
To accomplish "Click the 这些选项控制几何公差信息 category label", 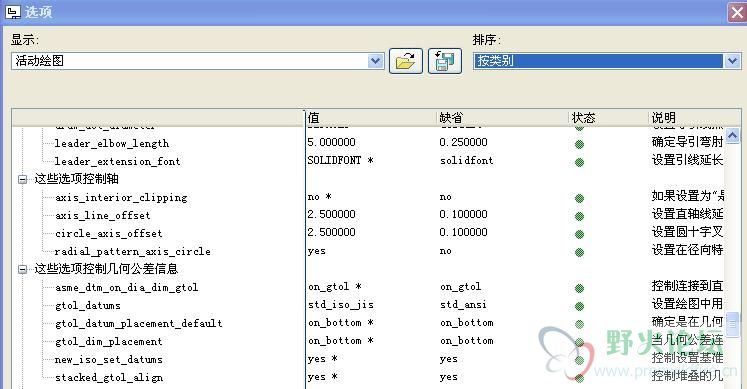I will (106, 269).
